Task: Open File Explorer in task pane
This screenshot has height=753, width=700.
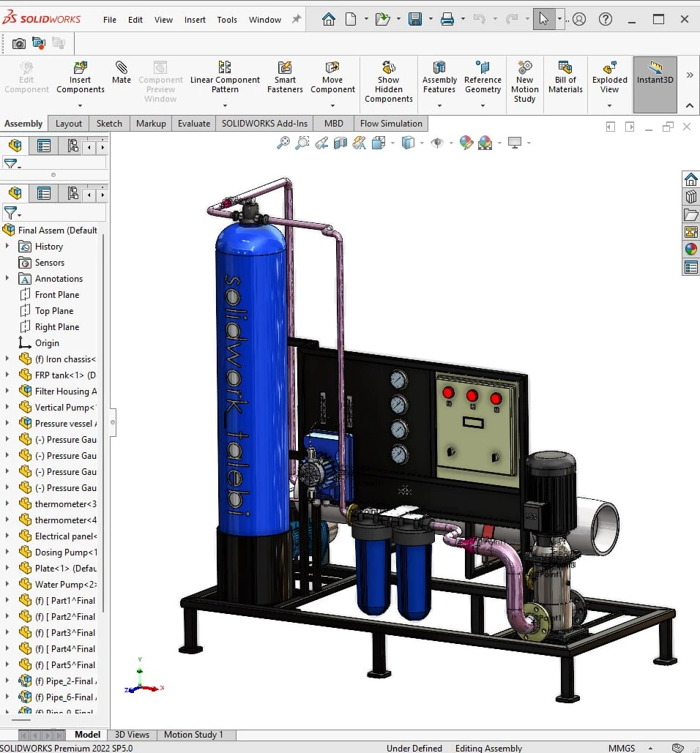Action: point(691,214)
